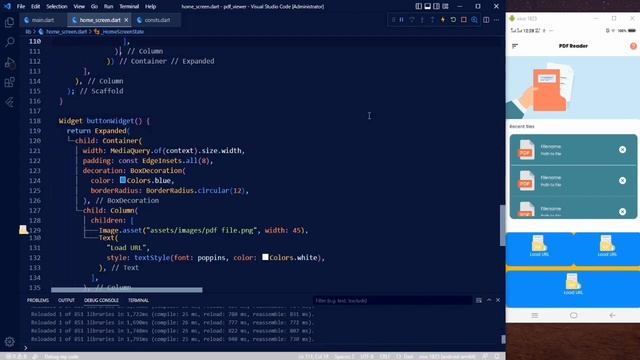Maximize the bottom panel with the chevron
The height and width of the screenshot is (360, 640).
tap(489, 300)
